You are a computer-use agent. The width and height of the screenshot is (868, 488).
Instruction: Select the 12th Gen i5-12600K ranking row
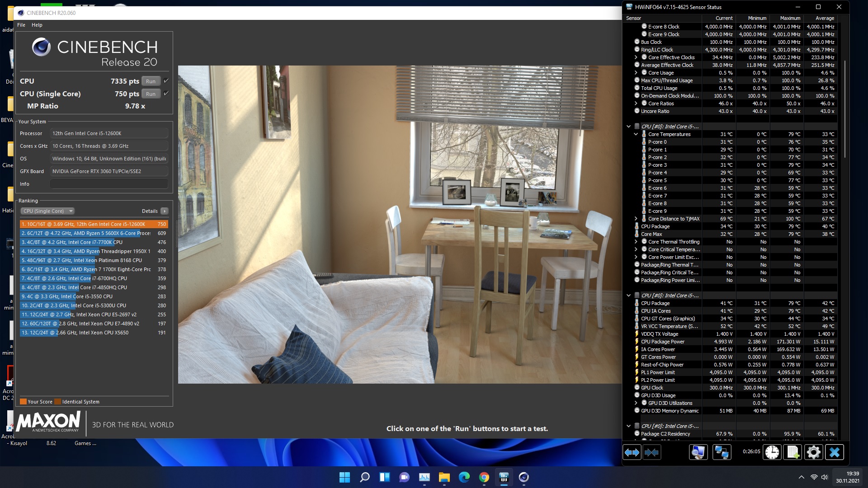[x=94, y=224]
